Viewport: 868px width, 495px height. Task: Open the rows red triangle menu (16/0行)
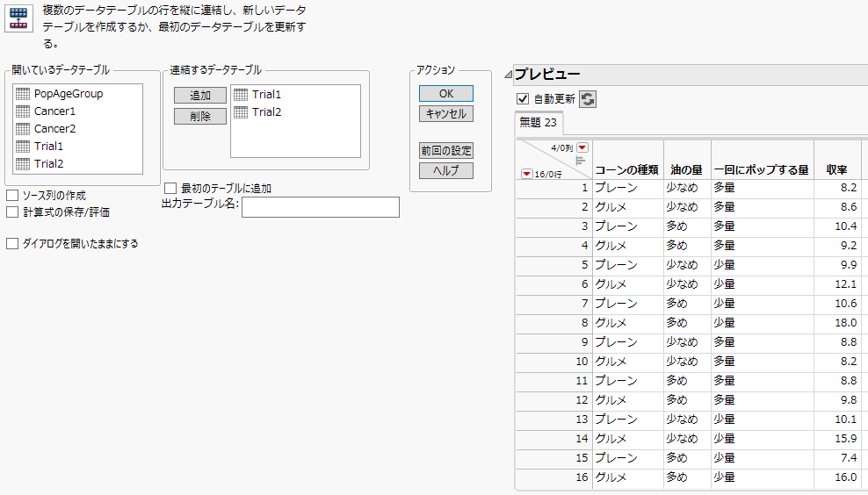tap(526, 174)
